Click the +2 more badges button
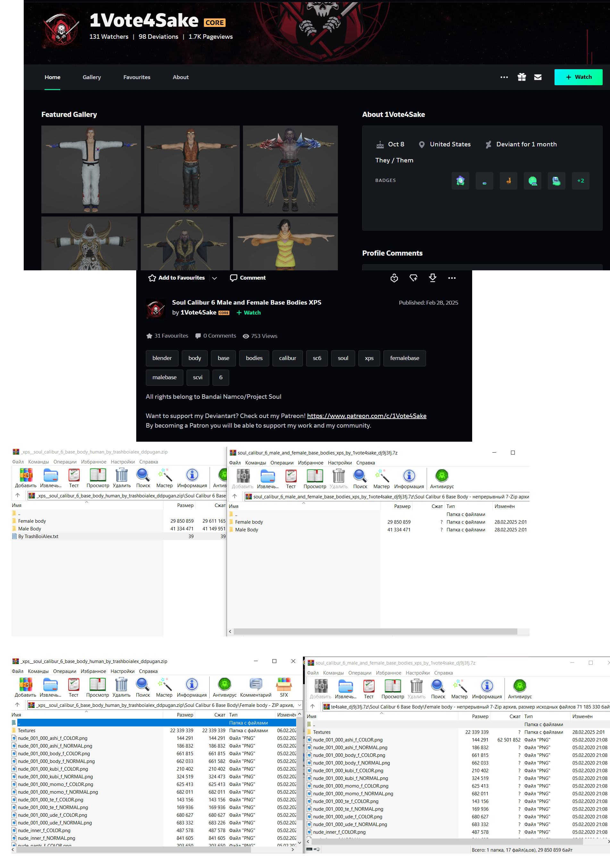The width and height of the screenshot is (610, 868). tap(581, 181)
